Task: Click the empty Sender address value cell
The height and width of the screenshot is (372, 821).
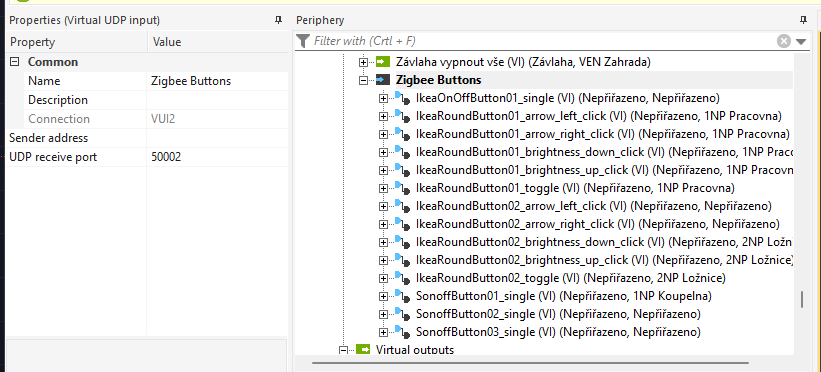Action: 217,138
